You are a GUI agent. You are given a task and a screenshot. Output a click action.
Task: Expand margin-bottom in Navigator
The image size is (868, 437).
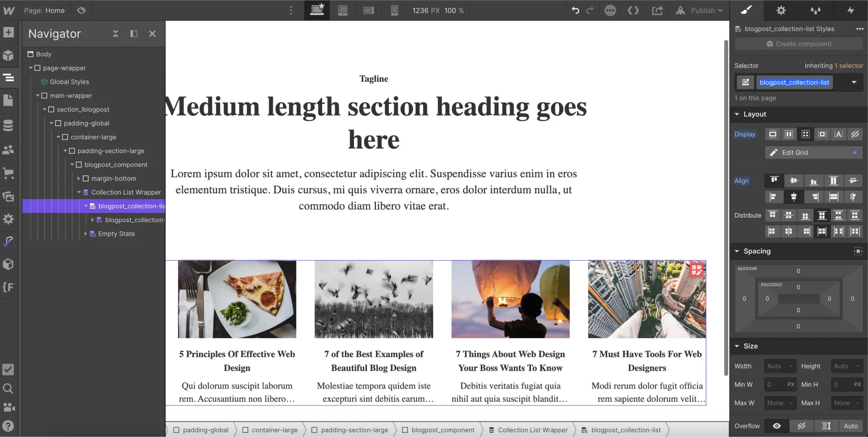79,179
